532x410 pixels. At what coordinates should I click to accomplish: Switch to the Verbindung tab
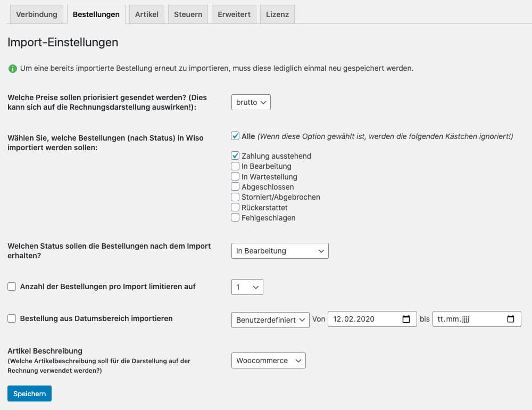[x=37, y=14]
